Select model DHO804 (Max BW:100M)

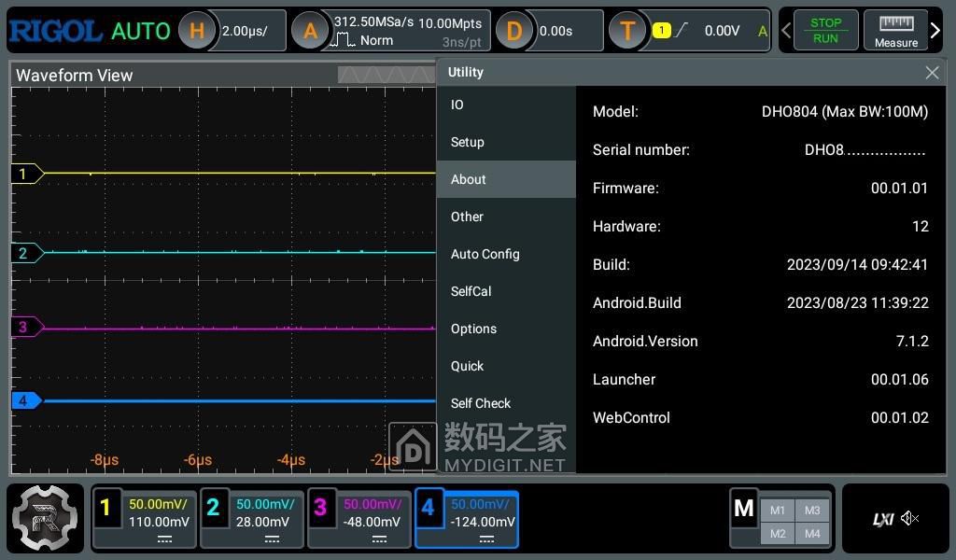click(845, 111)
